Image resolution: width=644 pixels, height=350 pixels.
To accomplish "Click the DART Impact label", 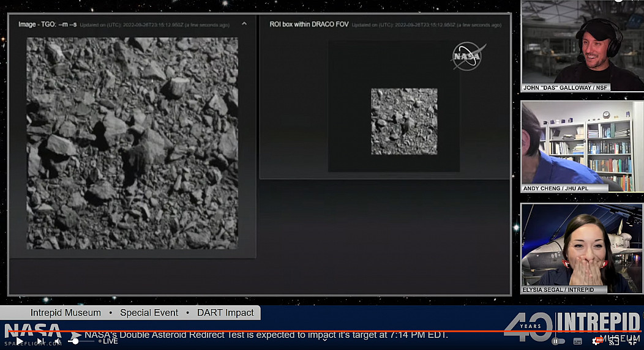I will tap(225, 313).
